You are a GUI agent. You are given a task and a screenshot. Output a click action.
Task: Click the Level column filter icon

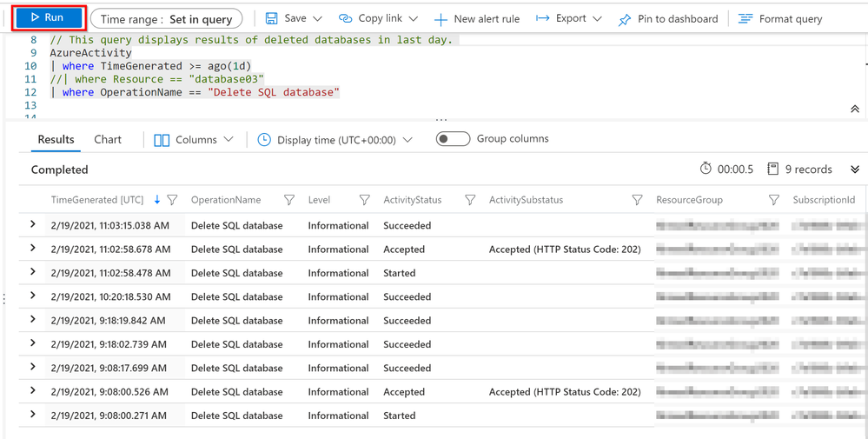(365, 200)
